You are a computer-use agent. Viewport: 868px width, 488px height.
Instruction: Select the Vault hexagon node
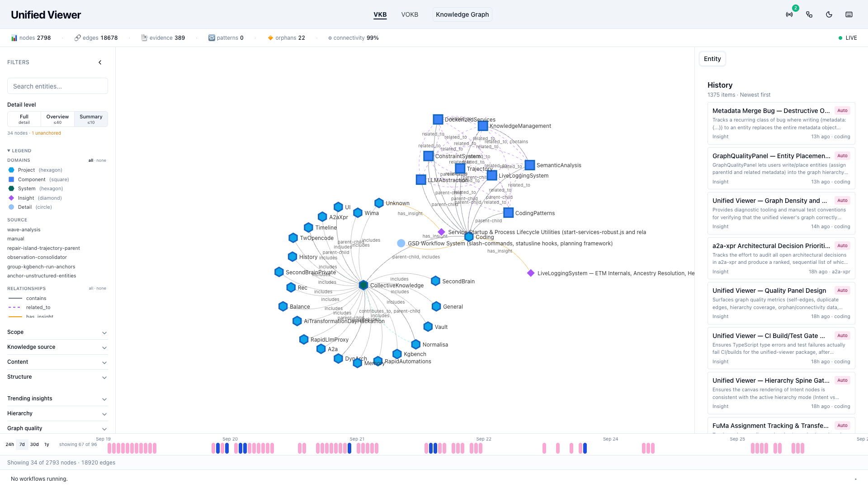[x=428, y=327]
